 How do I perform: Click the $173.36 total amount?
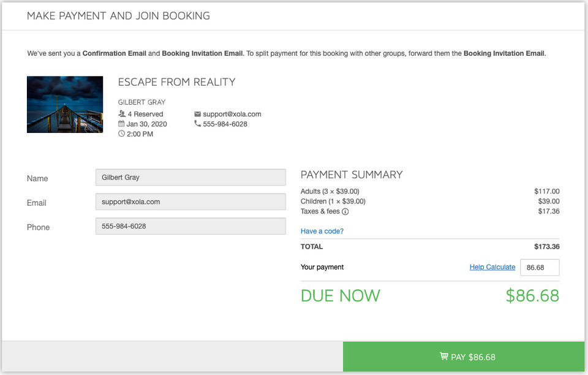[x=546, y=247]
